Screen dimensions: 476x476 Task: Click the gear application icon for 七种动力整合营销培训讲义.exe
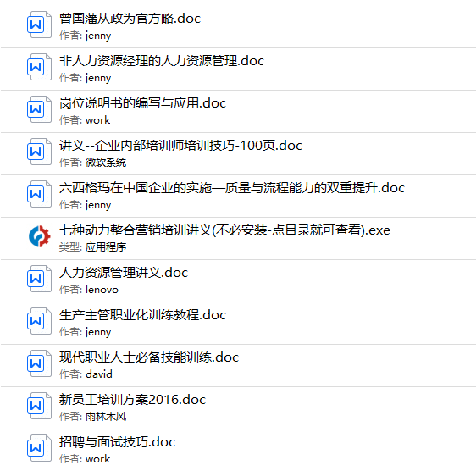[40, 236]
